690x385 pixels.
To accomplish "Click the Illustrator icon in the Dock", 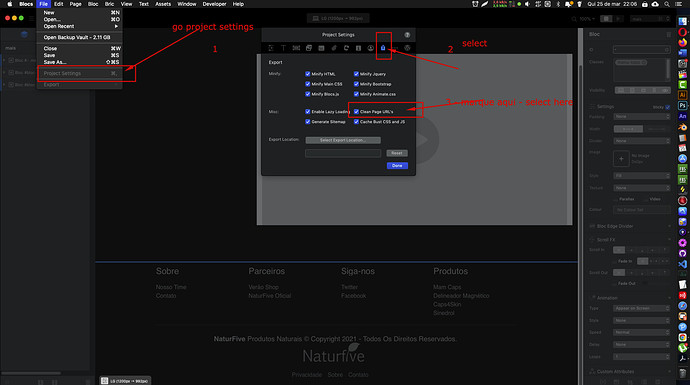I will 683,95.
